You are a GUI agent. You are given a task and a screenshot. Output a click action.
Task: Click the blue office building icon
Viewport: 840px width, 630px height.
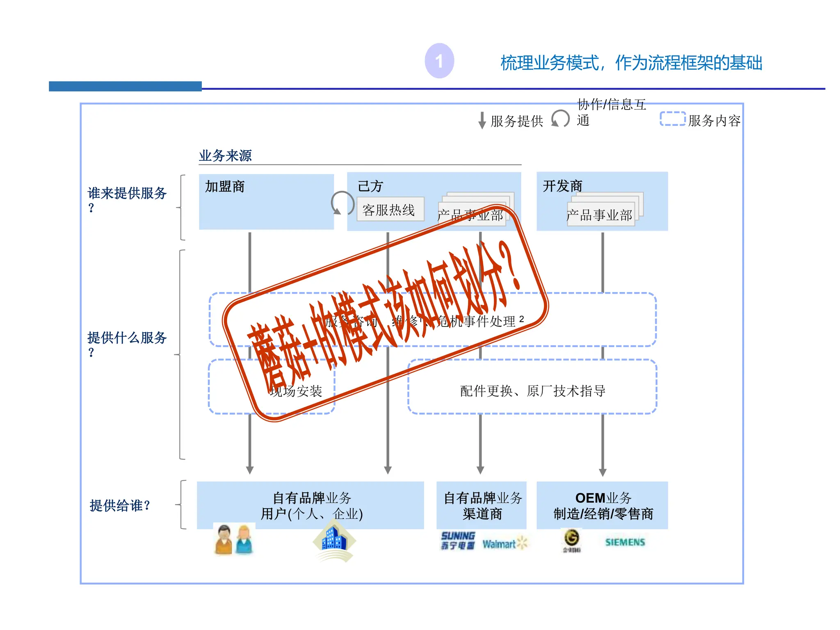pyautogui.click(x=335, y=541)
